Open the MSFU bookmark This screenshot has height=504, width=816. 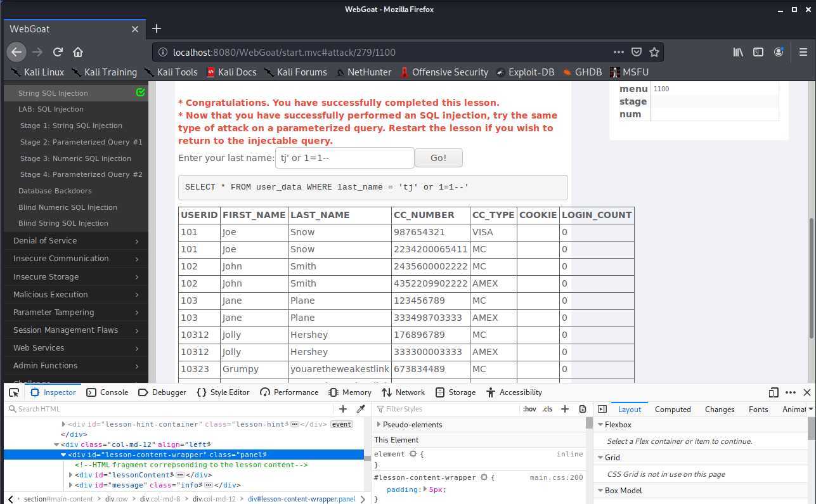[629, 72]
